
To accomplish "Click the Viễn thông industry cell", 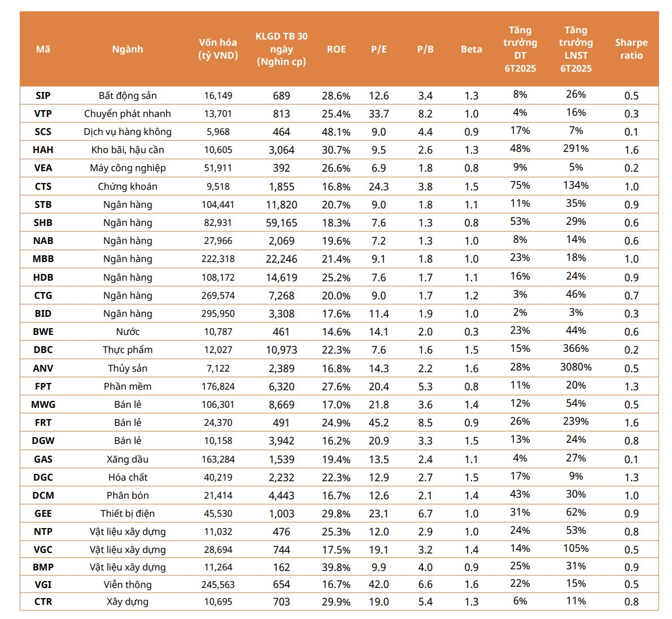I will (x=128, y=585).
